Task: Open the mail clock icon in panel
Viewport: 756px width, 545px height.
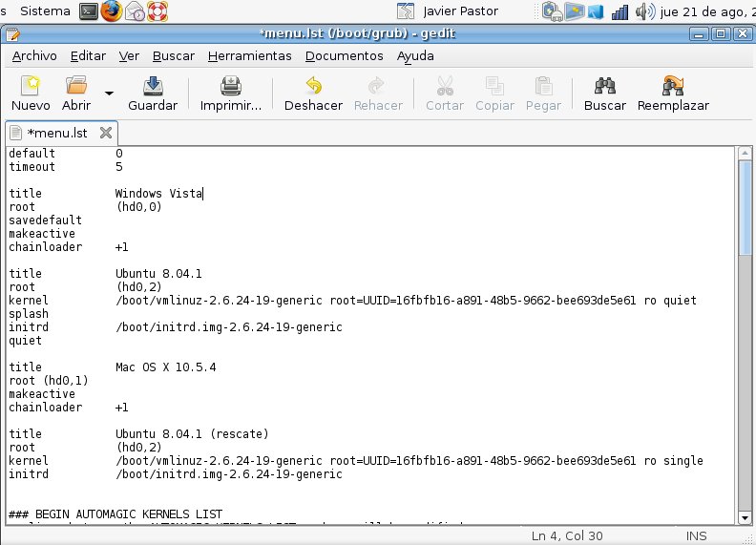Action: point(135,11)
